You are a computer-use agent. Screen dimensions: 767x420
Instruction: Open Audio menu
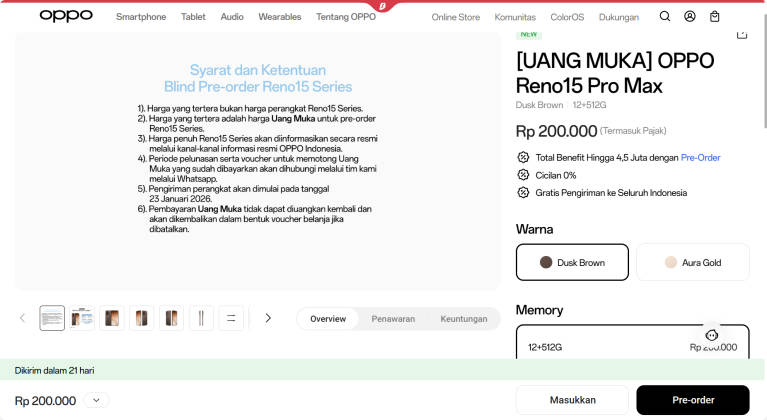pos(232,17)
